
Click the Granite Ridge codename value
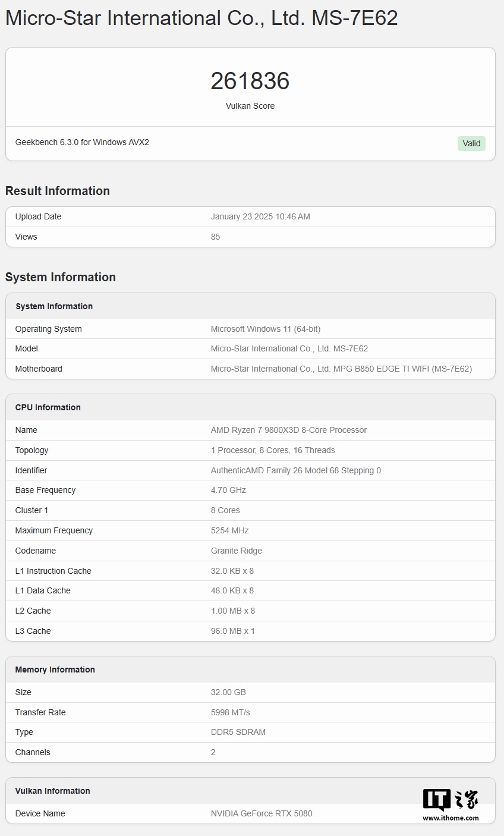(x=237, y=551)
